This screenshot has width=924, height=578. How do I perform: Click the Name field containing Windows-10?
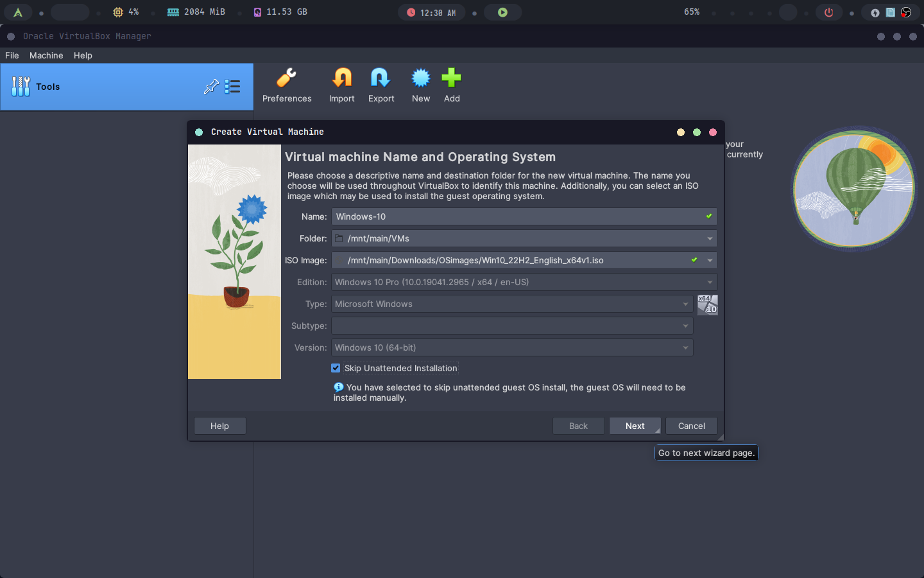point(517,216)
